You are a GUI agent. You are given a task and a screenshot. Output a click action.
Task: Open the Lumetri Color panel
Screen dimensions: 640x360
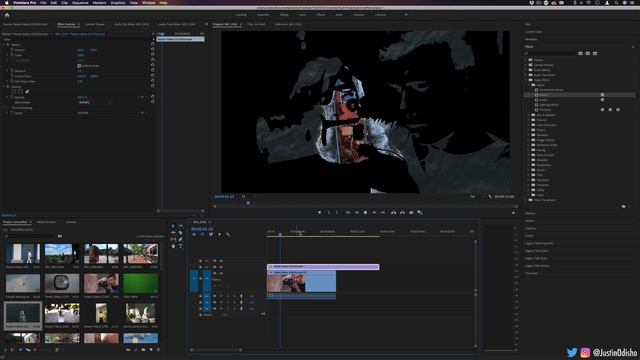coord(534,32)
